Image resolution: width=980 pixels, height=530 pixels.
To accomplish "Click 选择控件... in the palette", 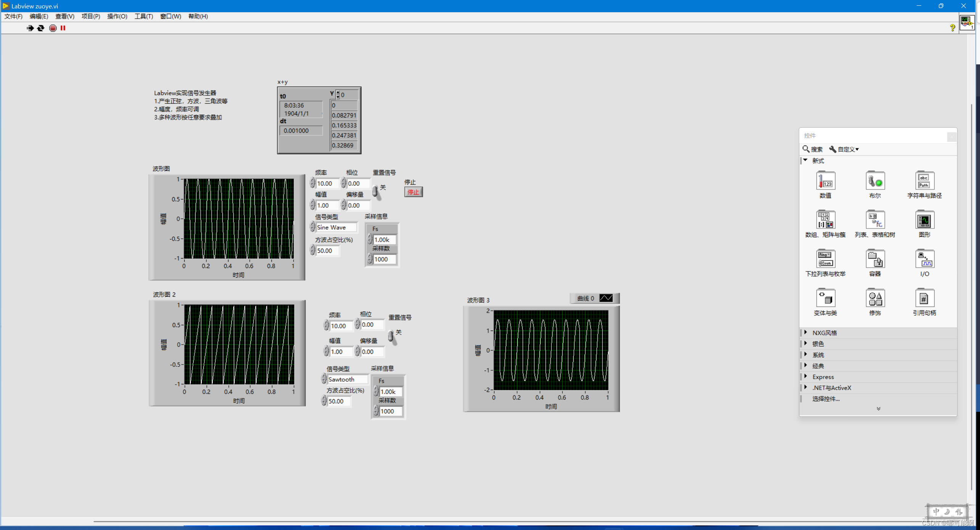I will (x=826, y=399).
